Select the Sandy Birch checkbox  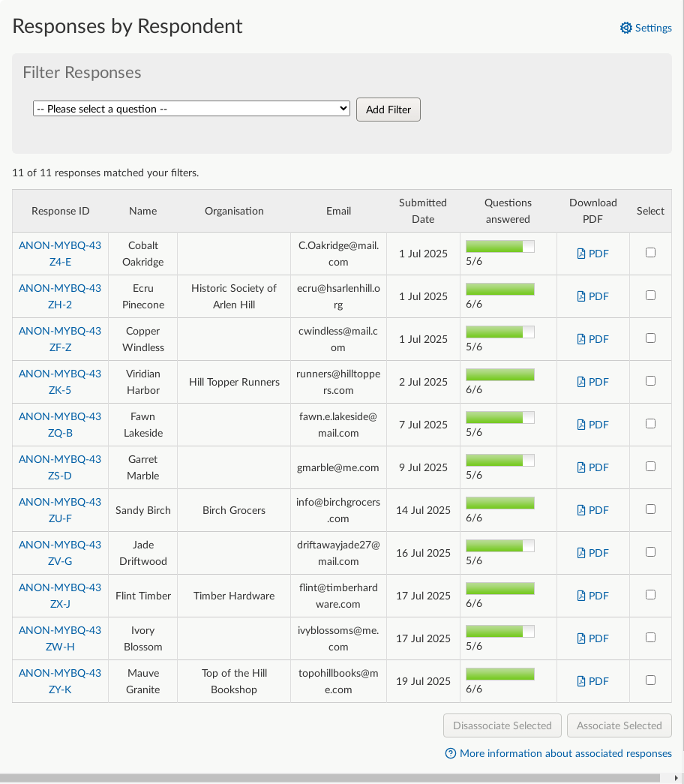650,509
